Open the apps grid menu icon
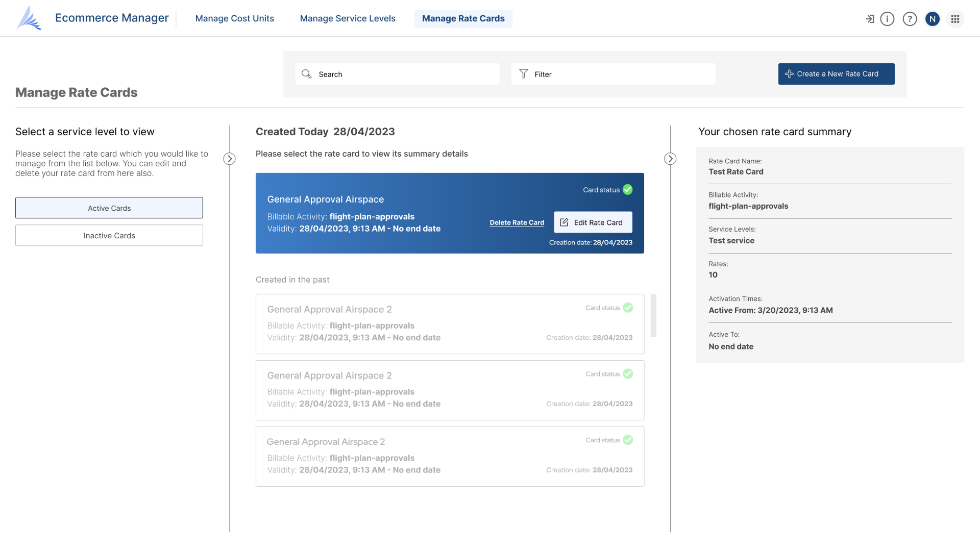The width and height of the screenshot is (980, 551). (x=955, y=19)
